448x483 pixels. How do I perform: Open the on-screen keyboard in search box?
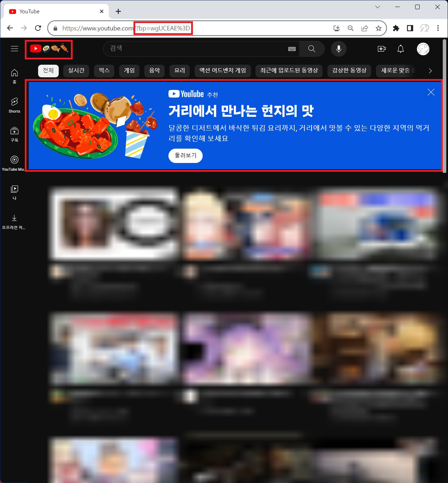pos(292,49)
